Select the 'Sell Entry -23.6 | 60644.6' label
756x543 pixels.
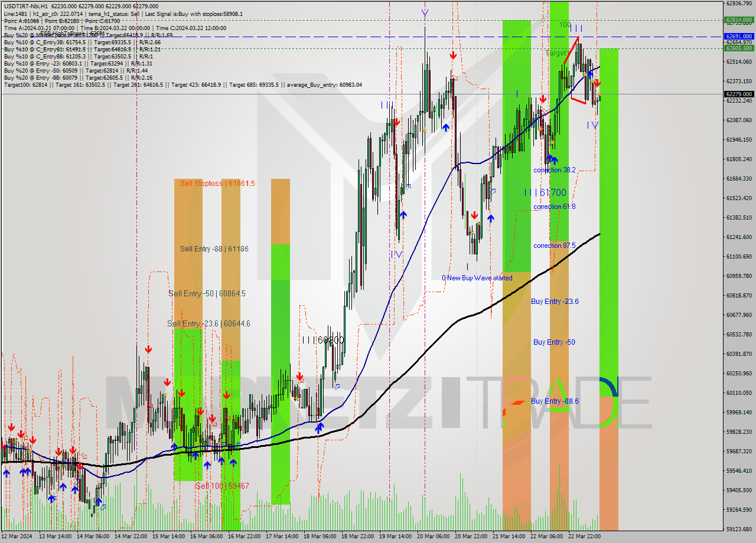point(208,323)
